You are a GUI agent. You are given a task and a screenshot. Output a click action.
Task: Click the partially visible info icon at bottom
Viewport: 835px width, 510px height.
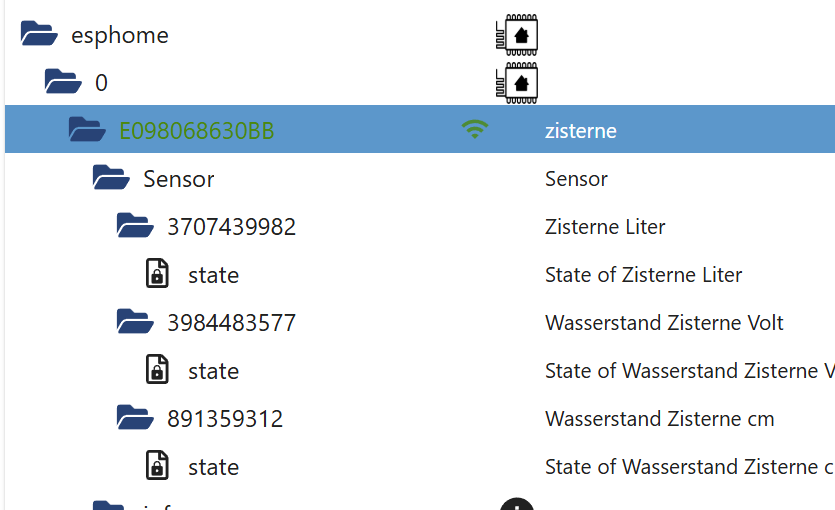pyautogui.click(x=517, y=504)
